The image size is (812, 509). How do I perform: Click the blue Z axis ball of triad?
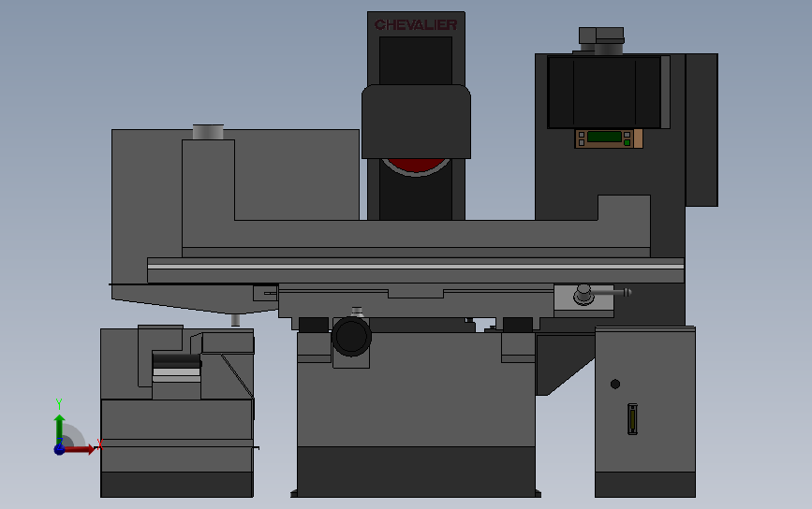coord(60,449)
